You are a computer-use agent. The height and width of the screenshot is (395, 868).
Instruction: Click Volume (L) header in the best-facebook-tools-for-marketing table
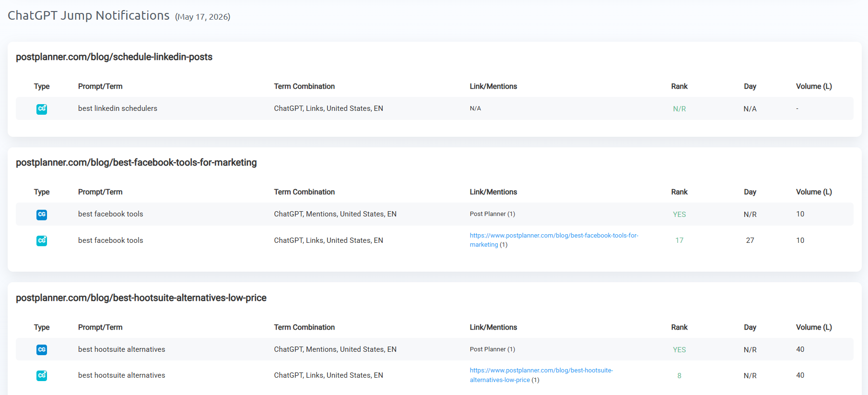(814, 192)
